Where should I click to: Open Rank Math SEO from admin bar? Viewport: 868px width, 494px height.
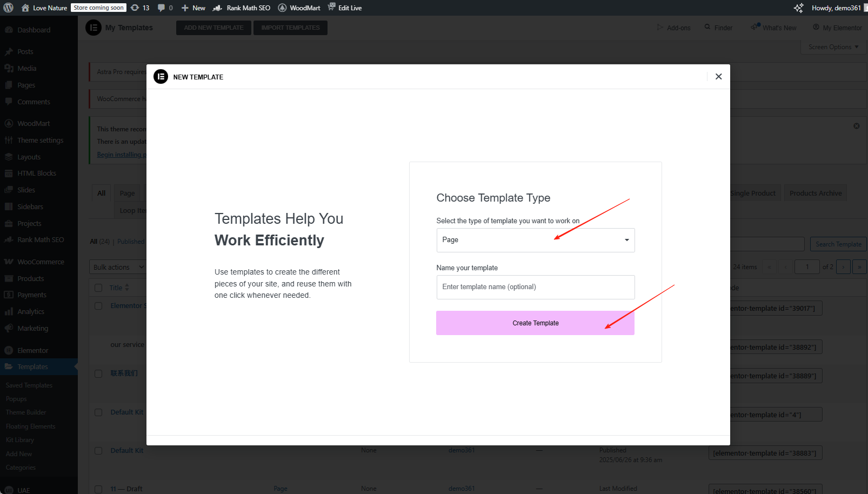pos(242,8)
